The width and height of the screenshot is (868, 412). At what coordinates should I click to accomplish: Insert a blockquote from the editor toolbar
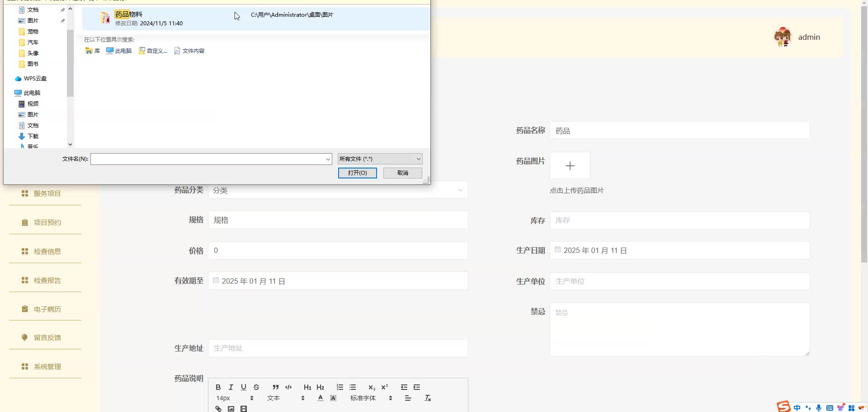pos(276,387)
